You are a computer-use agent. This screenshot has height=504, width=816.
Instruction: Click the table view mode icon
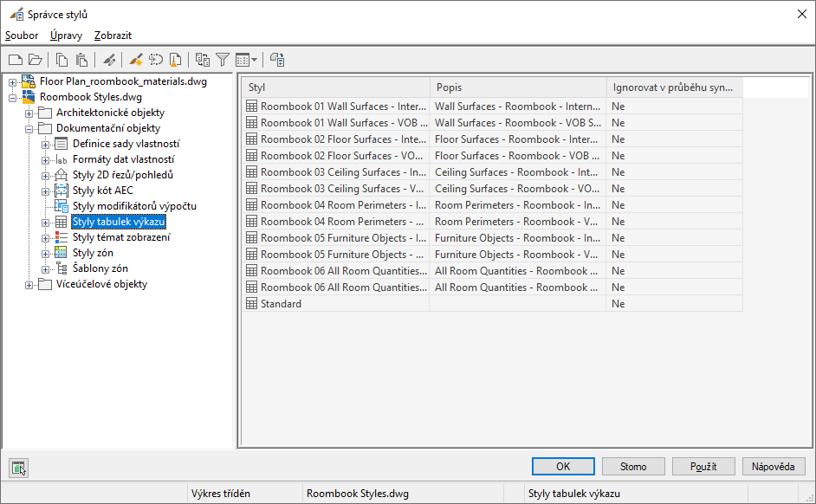[x=242, y=61]
